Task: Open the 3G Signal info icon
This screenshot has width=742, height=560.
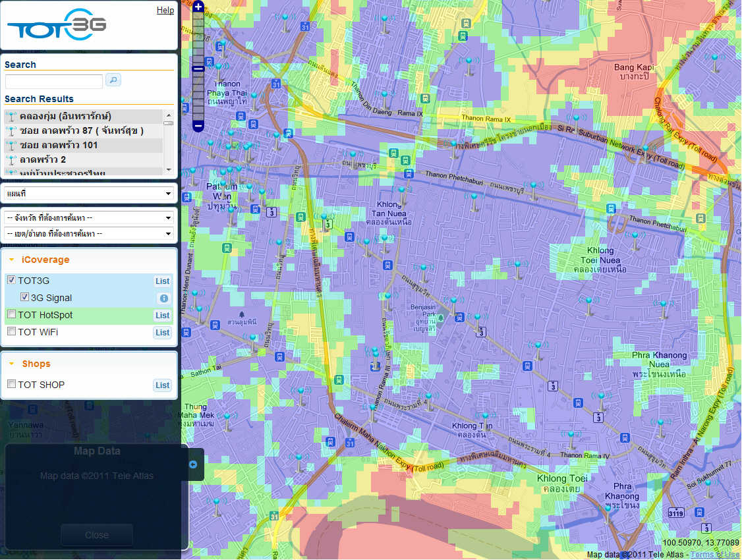Action: [163, 298]
